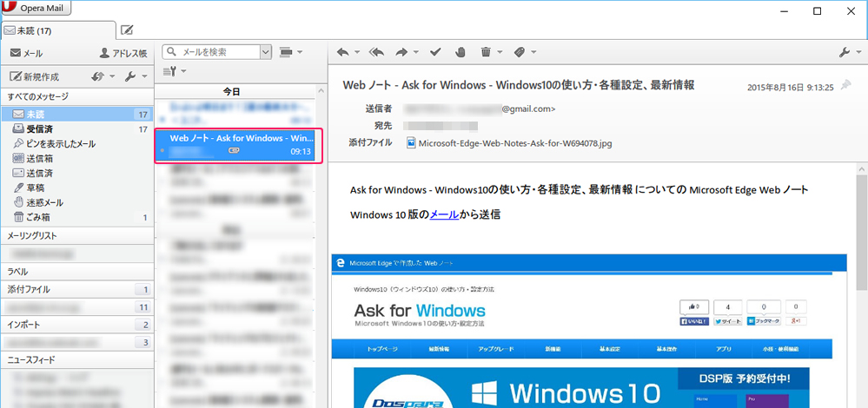This screenshot has width=868, height=408.
Task: Click the Reply arrow icon
Action: point(342,53)
